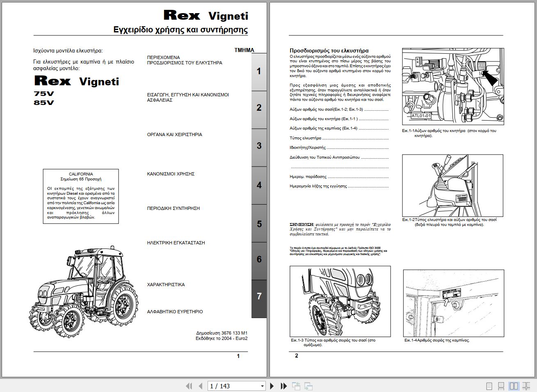Click the ΑΛΦΑΒΗΤΙΚΟ ΕΥΡΕΤΗΡΙΟ entry

click(x=175, y=312)
